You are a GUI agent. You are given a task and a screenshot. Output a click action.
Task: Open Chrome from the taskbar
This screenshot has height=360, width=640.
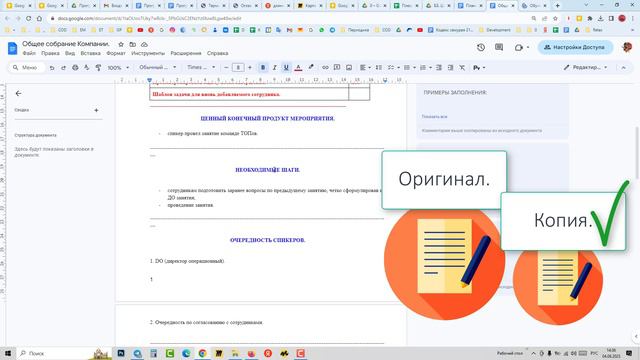point(202,353)
